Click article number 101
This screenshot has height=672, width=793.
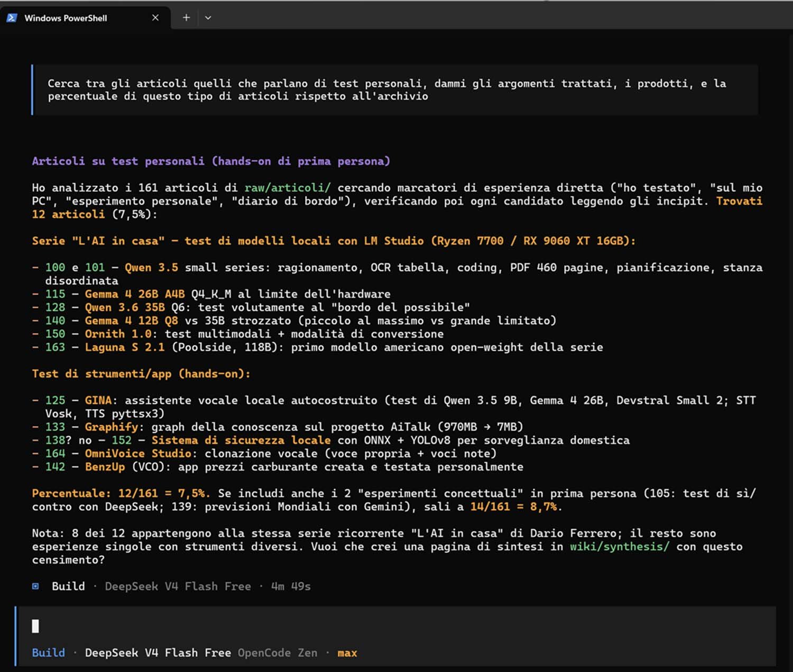[x=95, y=268]
